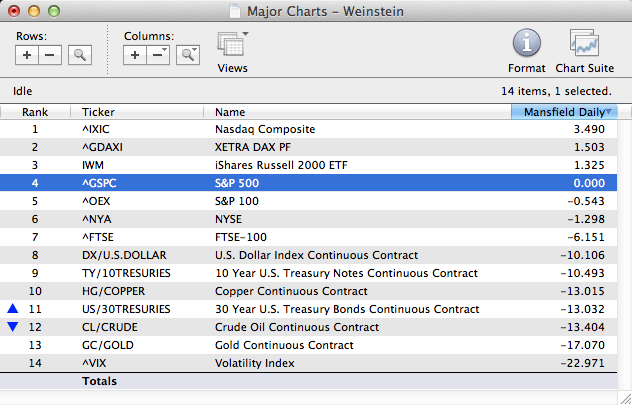Screen dimensions: 632x405
Task: Sort by the Rank column header
Action: pos(35,112)
